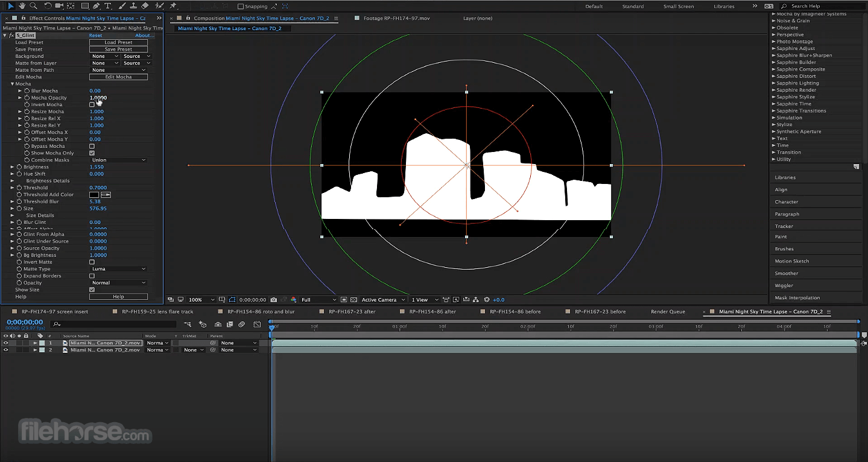This screenshot has width=868, height=462.
Task: Hide layer 2 with its eye icon
Action: point(5,350)
